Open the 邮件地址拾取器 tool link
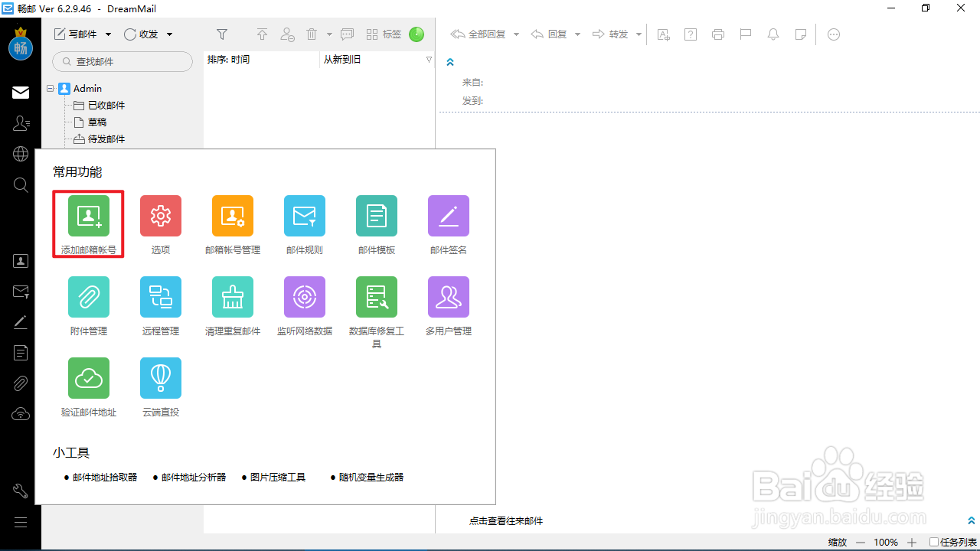This screenshot has width=980, height=551. coord(105,478)
